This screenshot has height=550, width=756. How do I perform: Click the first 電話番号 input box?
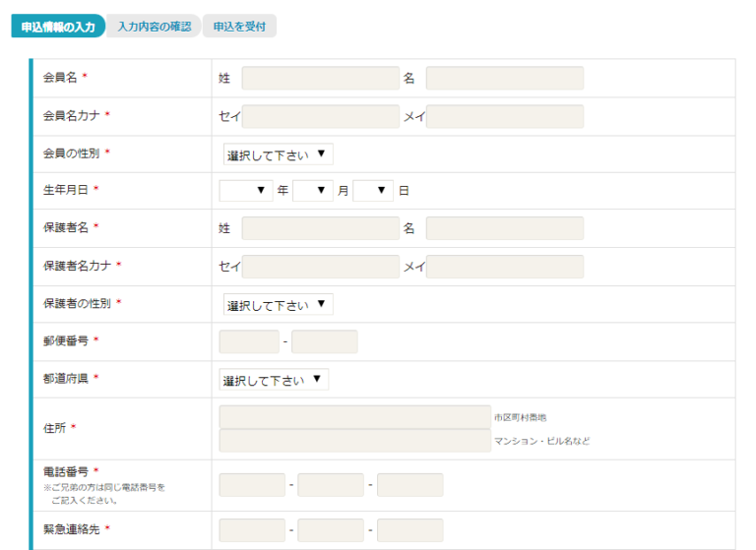(252, 485)
